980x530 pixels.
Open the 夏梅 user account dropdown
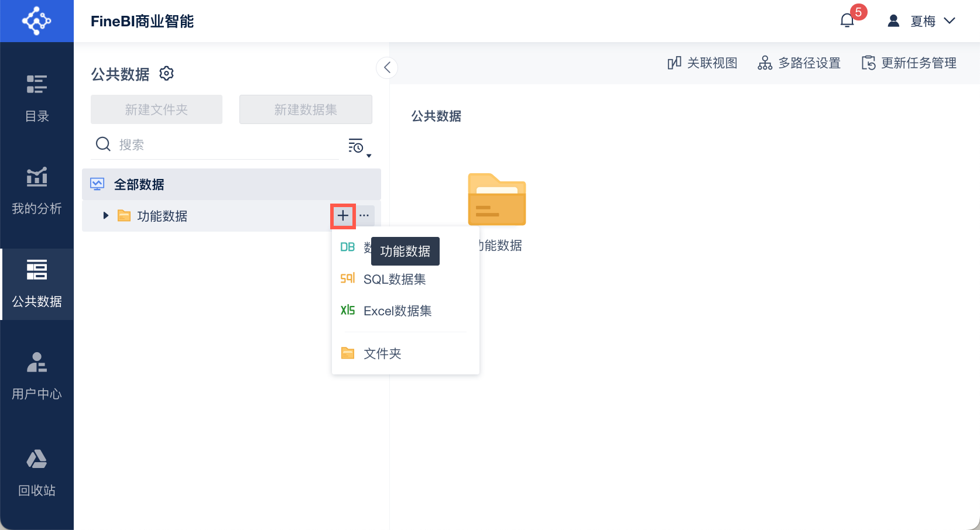(923, 21)
